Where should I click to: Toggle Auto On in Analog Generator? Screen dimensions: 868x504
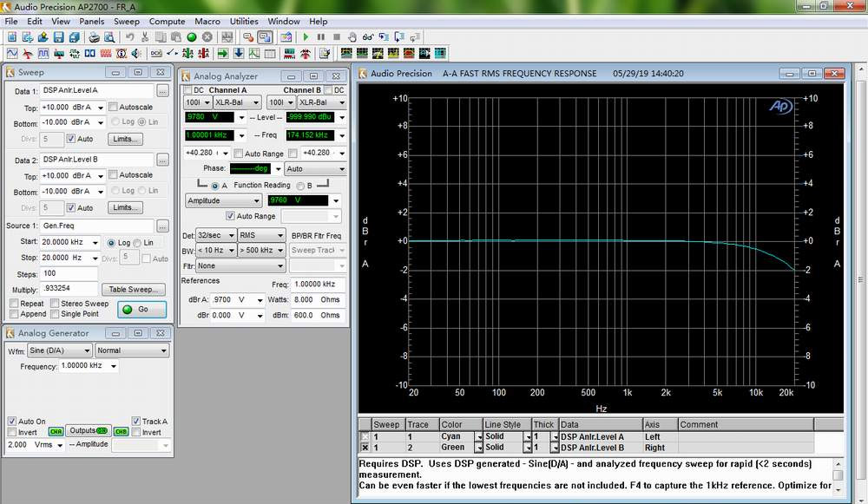click(x=11, y=421)
